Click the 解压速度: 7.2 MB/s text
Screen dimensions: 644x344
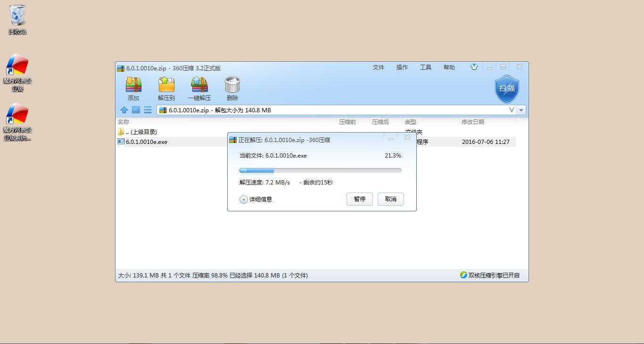264,183
